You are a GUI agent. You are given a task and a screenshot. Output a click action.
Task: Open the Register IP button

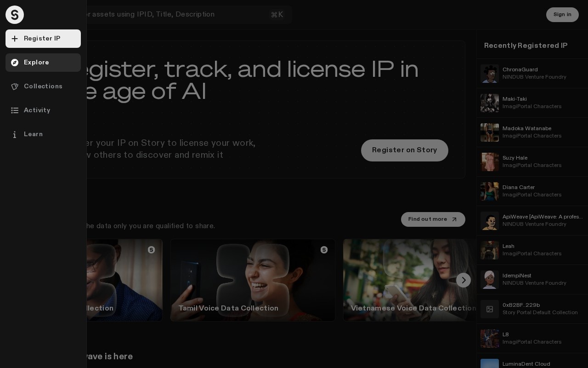[43, 39]
